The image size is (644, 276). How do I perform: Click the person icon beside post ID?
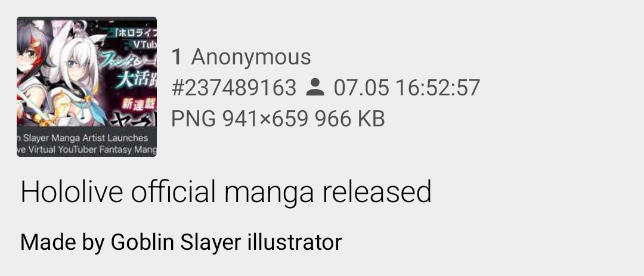tap(315, 88)
